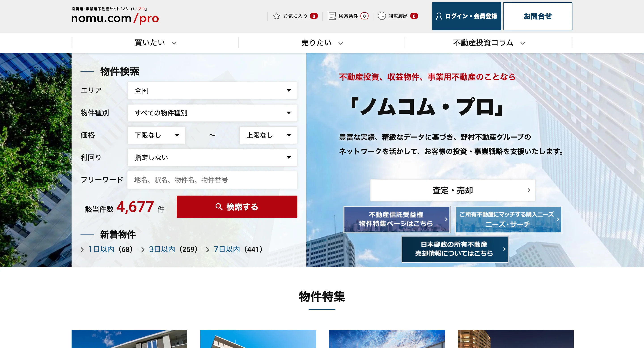Click the お気に入り header link
The height and width of the screenshot is (348, 644).
[295, 16]
